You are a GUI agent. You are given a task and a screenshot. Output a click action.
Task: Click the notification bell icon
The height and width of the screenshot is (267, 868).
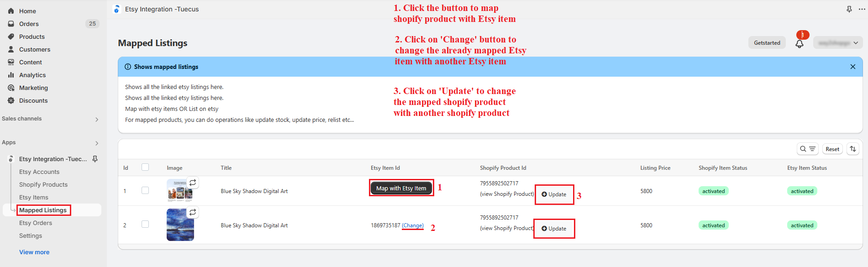tap(799, 44)
